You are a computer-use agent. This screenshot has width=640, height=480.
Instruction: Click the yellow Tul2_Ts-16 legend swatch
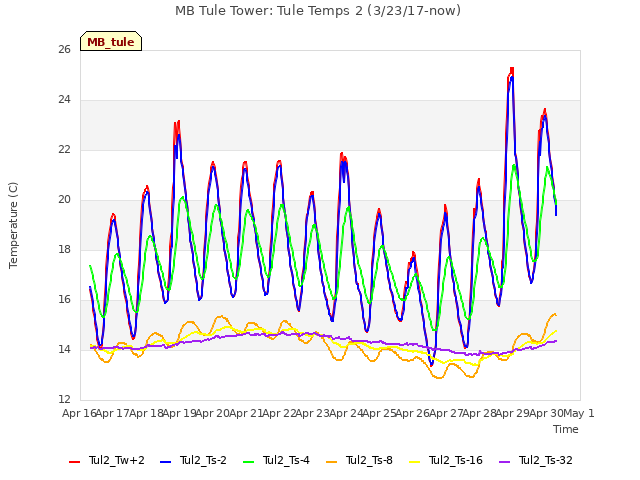click(x=414, y=462)
